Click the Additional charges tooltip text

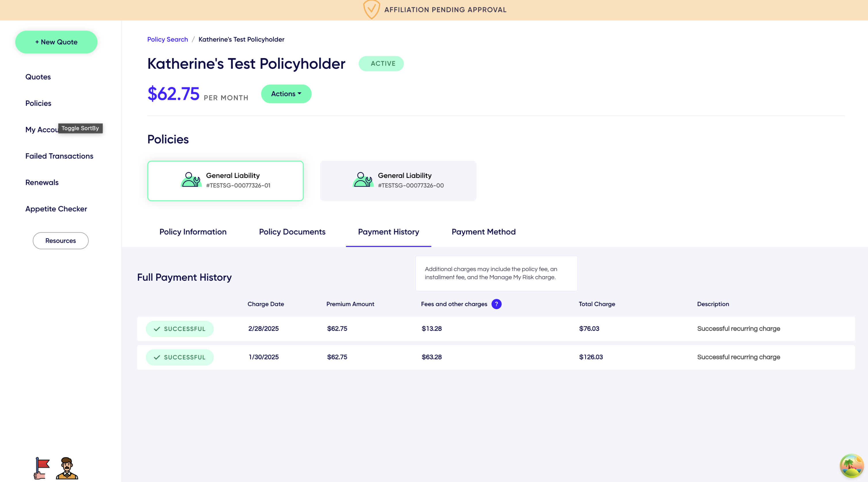(x=491, y=273)
